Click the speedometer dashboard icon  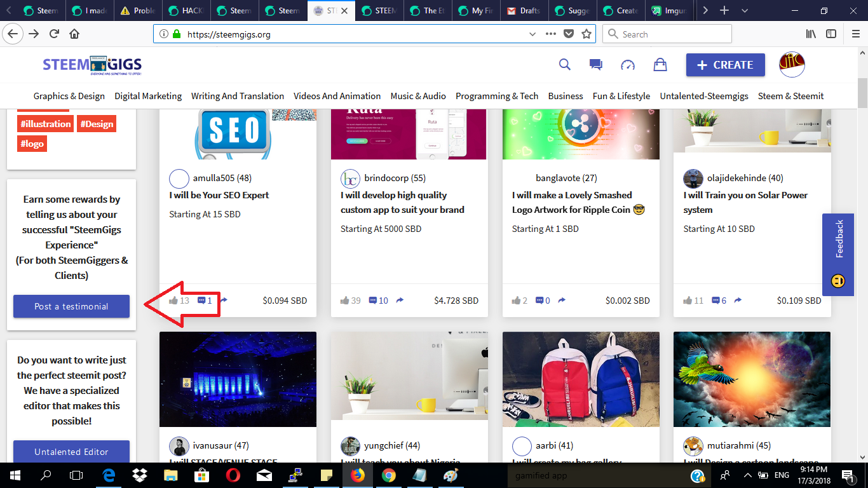628,65
